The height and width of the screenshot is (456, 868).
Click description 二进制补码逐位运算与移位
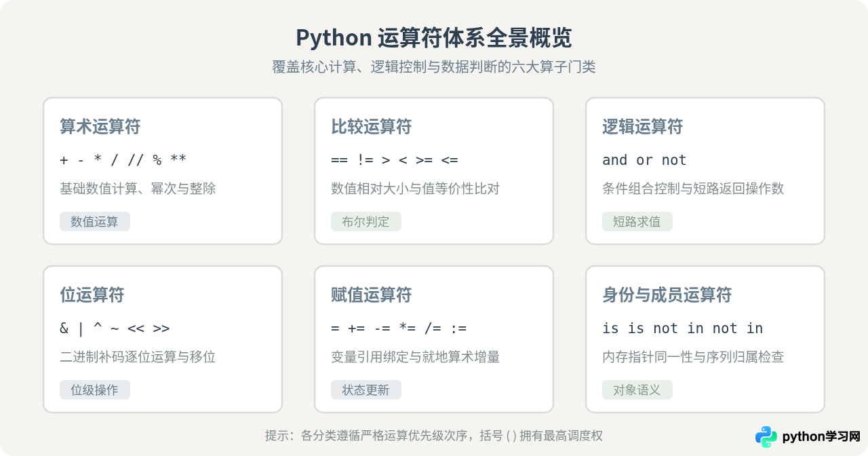pyautogui.click(x=138, y=357)
